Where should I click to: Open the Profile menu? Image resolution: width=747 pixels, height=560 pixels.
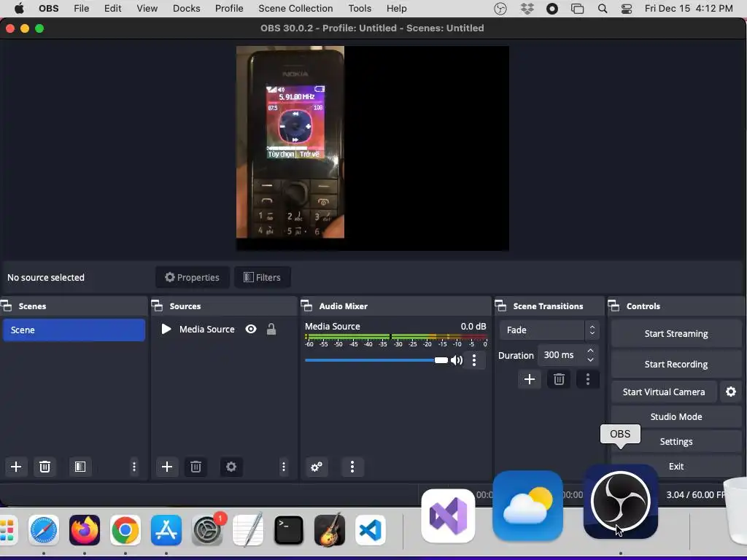tap(229, 9)
